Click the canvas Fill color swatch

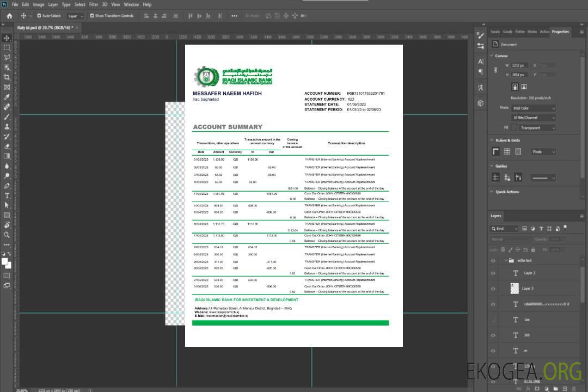pyautogui.click(x=514, y=128)
